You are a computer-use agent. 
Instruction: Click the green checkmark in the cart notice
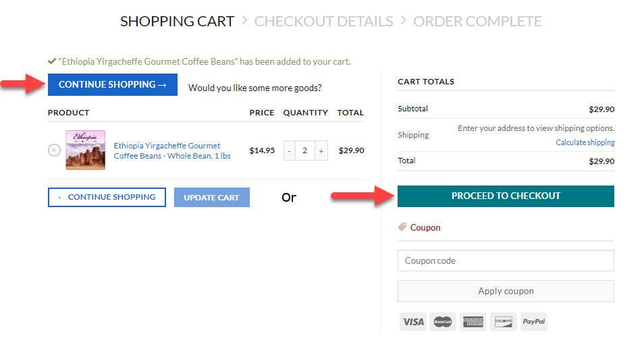pos(52,61)
